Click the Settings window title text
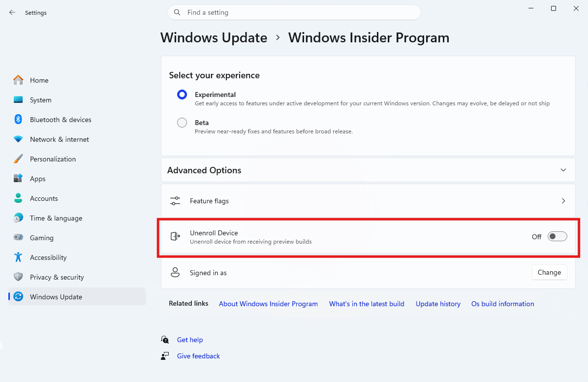The image size is (588, 382). point(36,12)
